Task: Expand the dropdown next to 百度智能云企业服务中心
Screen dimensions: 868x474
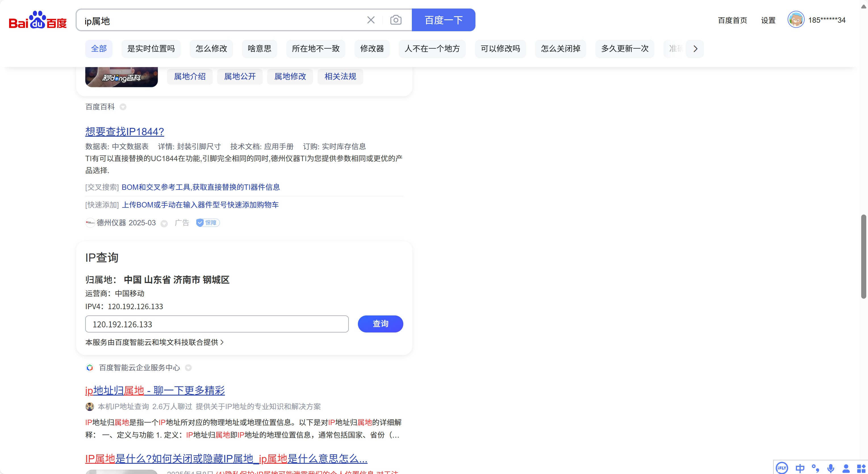Action: (188, 368)
